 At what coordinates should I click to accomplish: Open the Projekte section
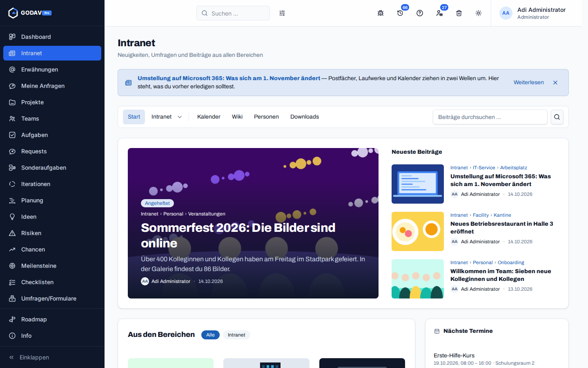[x=52, y=102]
